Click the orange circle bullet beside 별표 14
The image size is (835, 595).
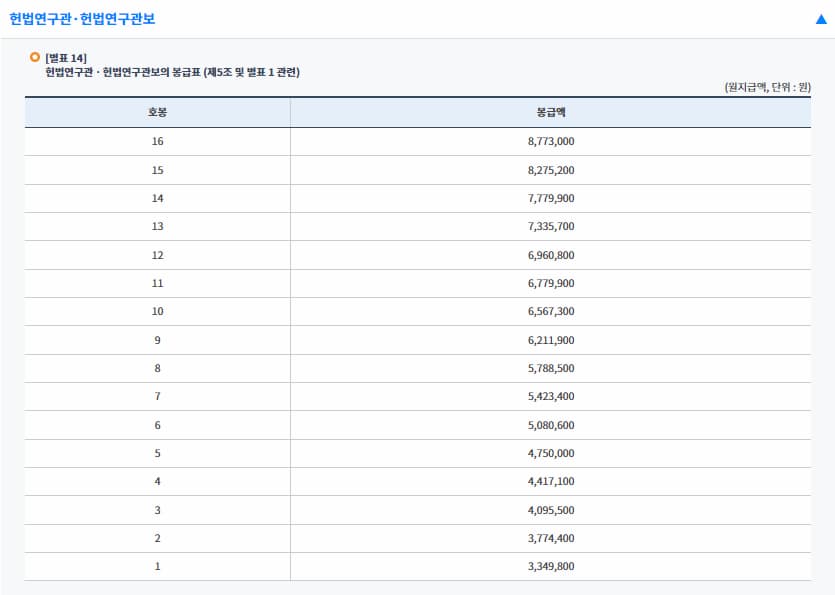pos(35,57)
